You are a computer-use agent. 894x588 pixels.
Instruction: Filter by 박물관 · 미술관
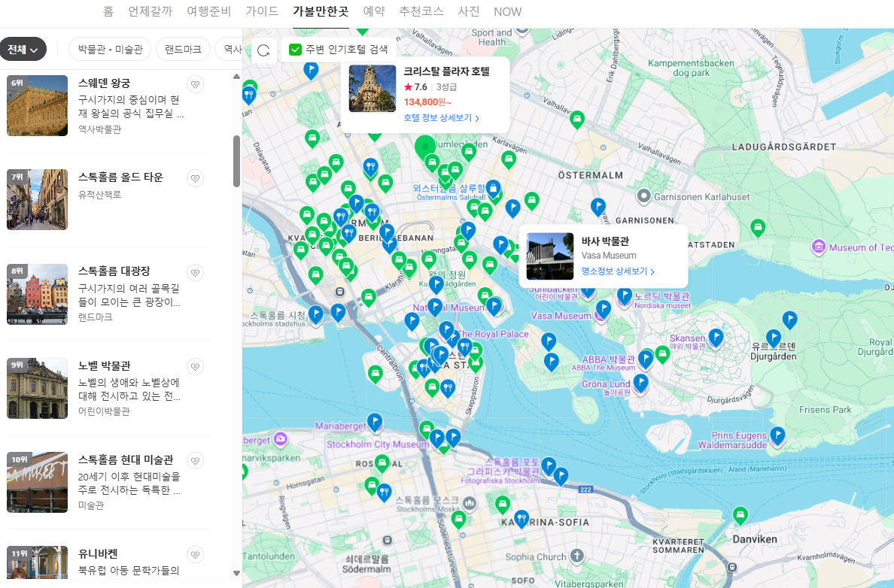tap(110, 50)
